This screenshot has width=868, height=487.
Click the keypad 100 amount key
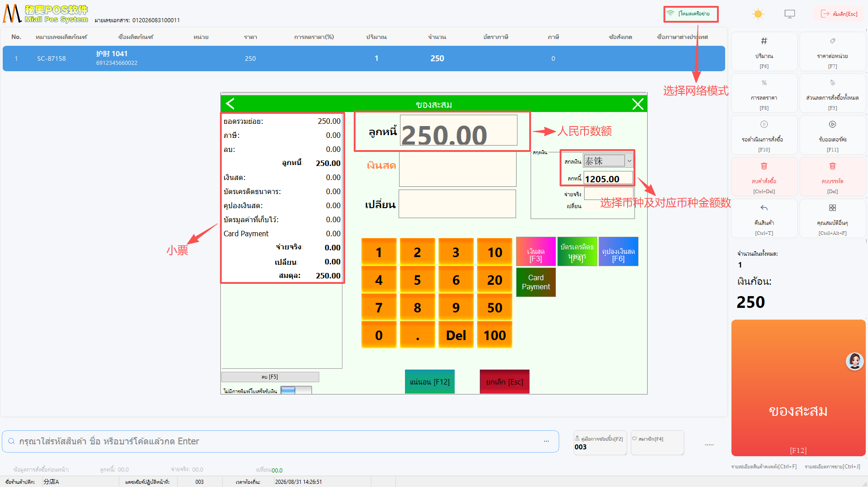[494, 335]
